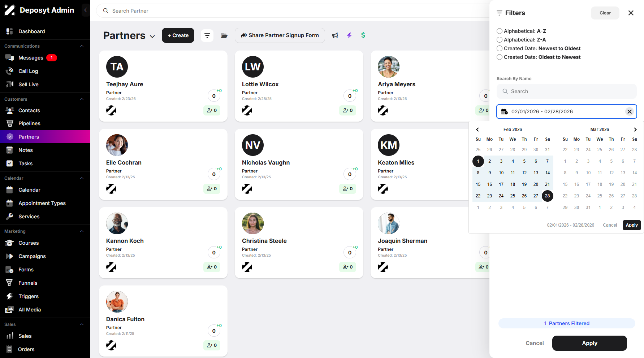The width and height of the screenshot is (644, 358).
Task: Click the green dollar sign icon
Action: 363,35
